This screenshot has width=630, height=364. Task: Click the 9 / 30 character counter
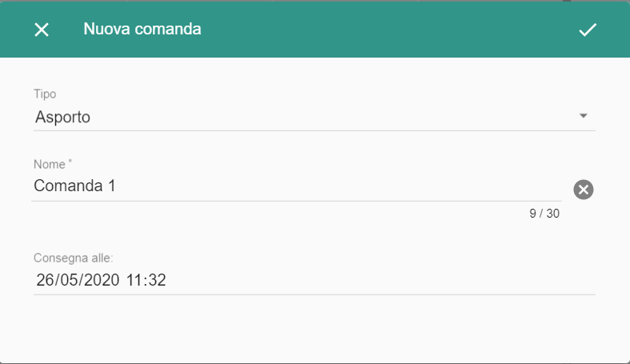click(x=544, y=214)
